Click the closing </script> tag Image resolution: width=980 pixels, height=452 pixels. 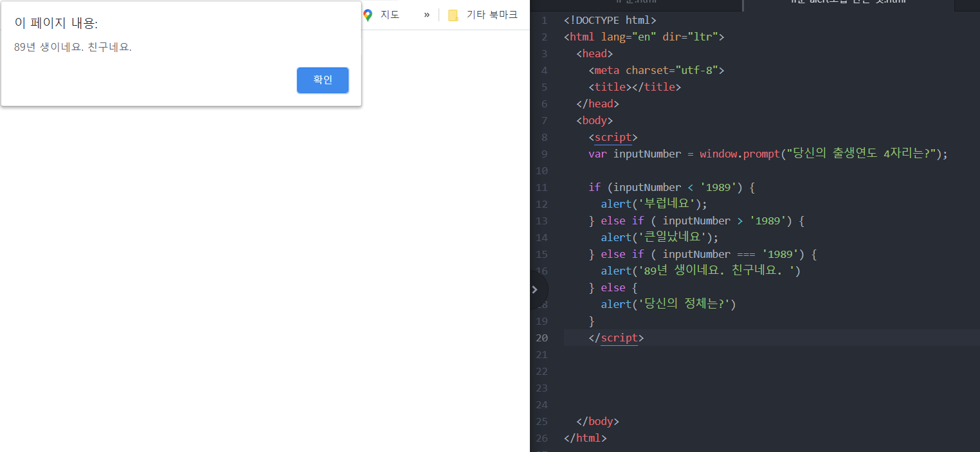(616, 338)
